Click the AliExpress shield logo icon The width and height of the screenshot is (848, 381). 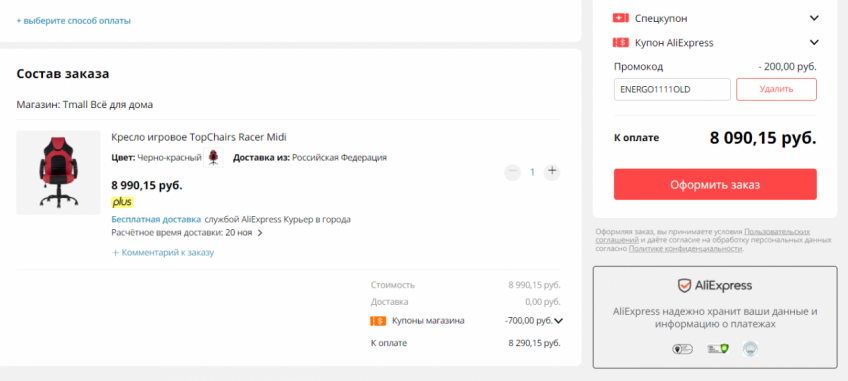685,286
